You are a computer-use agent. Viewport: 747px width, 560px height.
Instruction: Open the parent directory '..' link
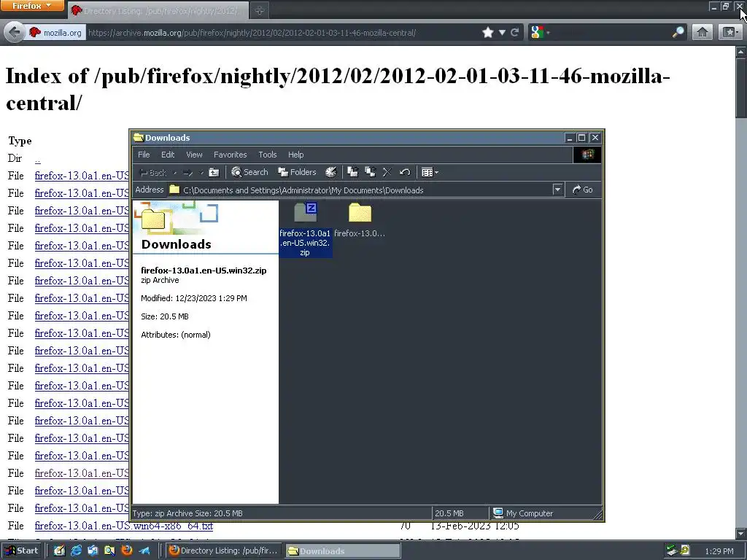tap(38, 158)
